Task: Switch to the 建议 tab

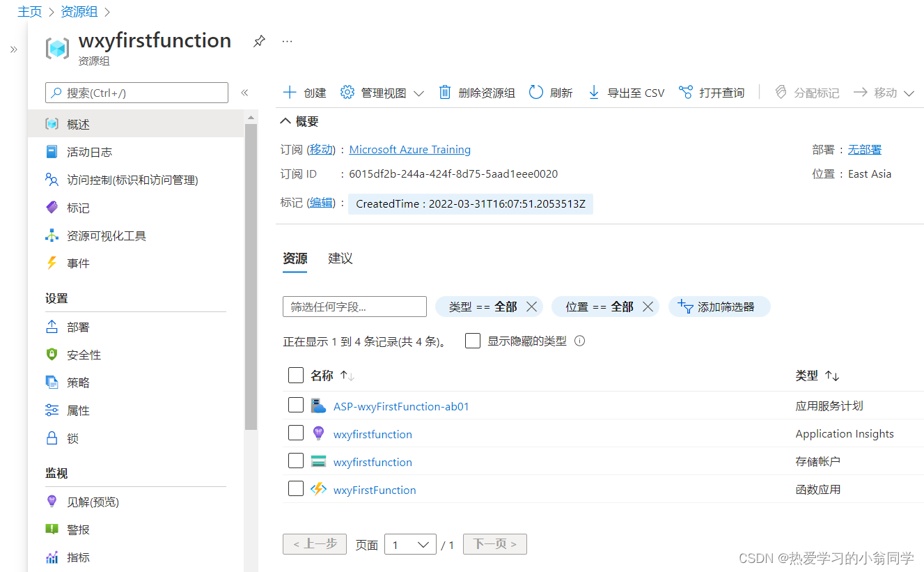Action: pos(340,258)
